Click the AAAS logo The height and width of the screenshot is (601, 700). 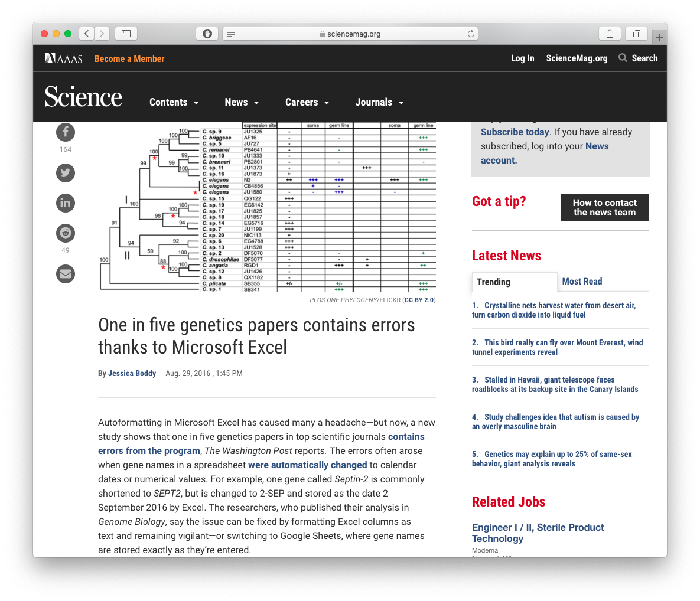pyautogui.click(x=63, y=58)
